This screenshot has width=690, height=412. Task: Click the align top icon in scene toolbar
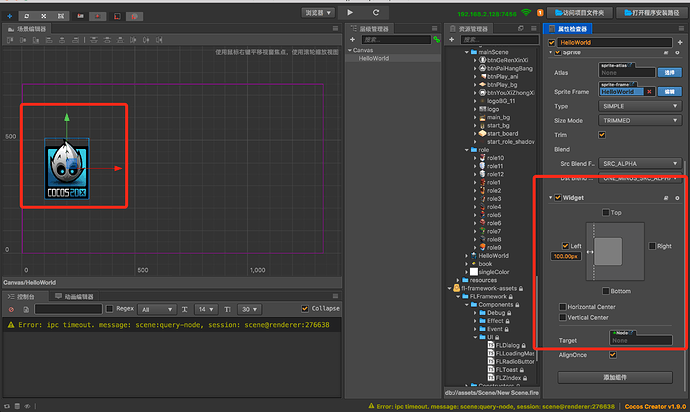[x=10, y=40]
